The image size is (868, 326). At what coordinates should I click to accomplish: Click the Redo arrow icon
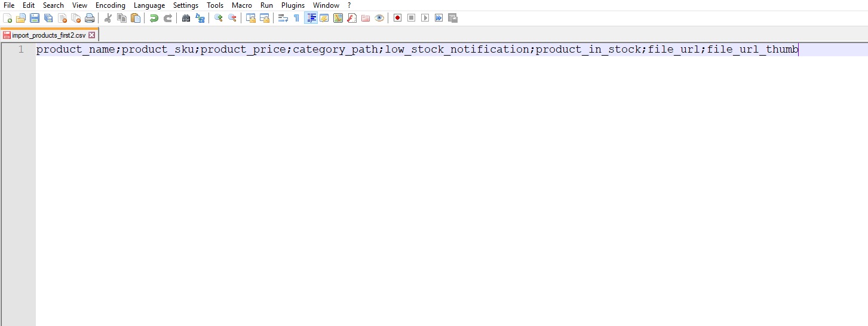[x=168, y=18]
